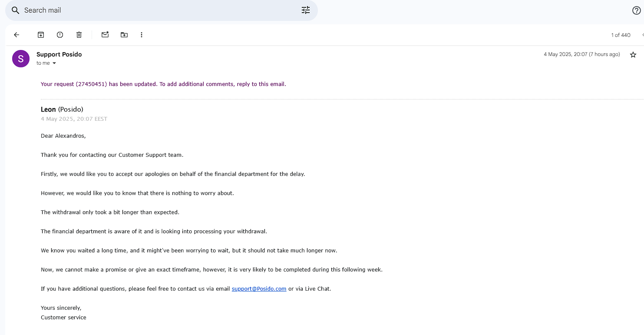This screenshot has height=335, width=644.
Task: Open the Move to folder icon
Action: click(124, 35)
